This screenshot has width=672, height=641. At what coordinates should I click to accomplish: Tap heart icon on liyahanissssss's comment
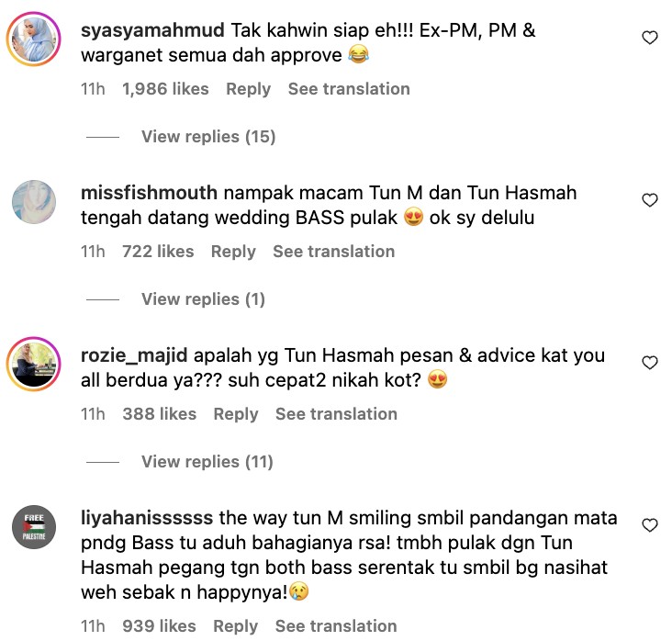tap(650, 525)
